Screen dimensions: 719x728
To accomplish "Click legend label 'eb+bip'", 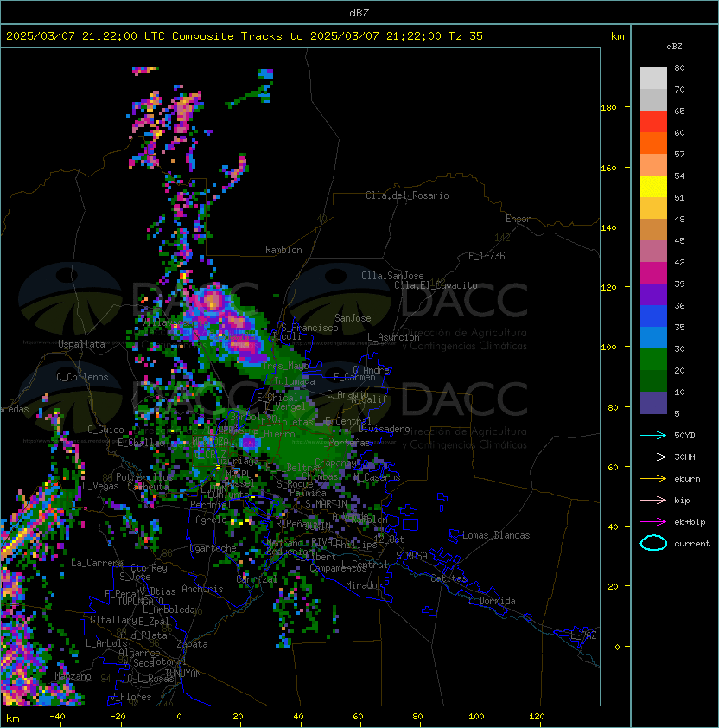I will tap(690, 522).
